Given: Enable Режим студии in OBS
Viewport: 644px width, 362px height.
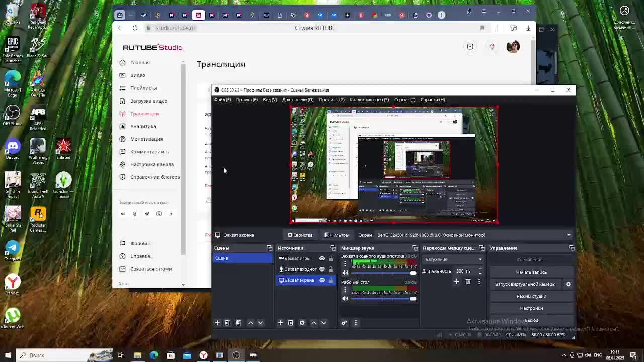Looking at the screenshot, I should tap(531, 296).
